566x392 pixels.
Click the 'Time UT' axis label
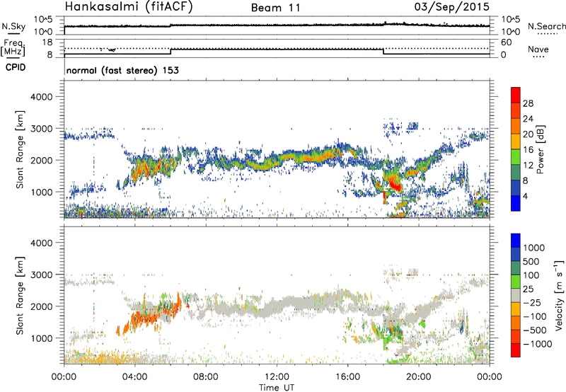277,388
